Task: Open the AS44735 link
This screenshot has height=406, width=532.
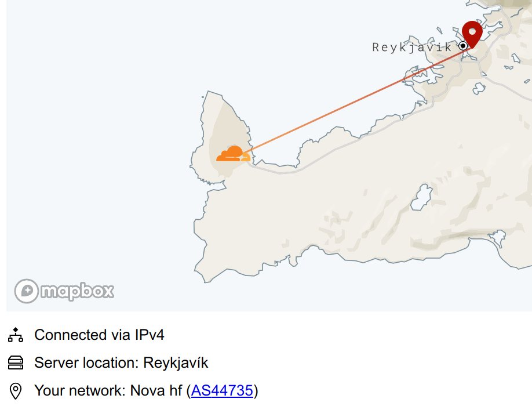Action: [222, 391]
